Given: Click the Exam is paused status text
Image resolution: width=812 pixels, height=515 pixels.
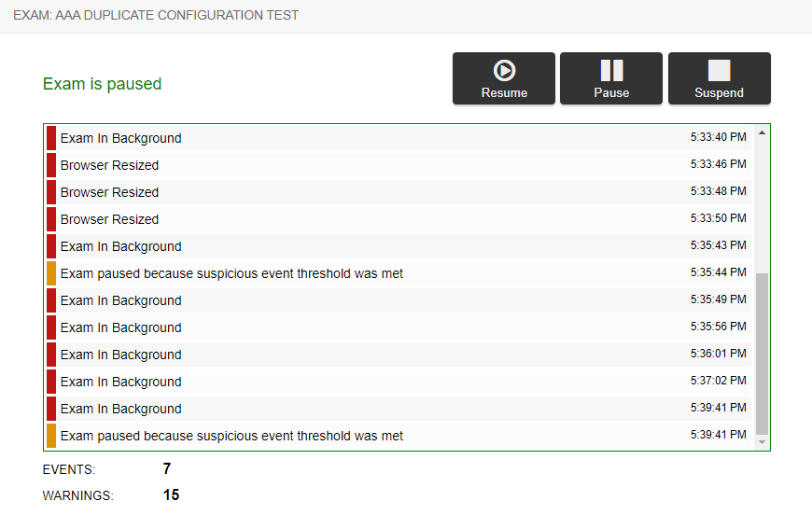Looking at the screenshot, I should [102, 84].
